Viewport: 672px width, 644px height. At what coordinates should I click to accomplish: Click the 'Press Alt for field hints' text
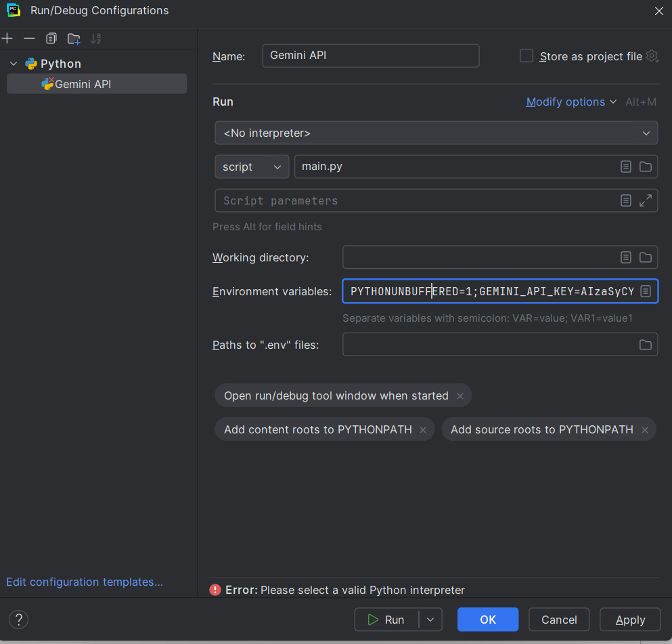point(267,227)
